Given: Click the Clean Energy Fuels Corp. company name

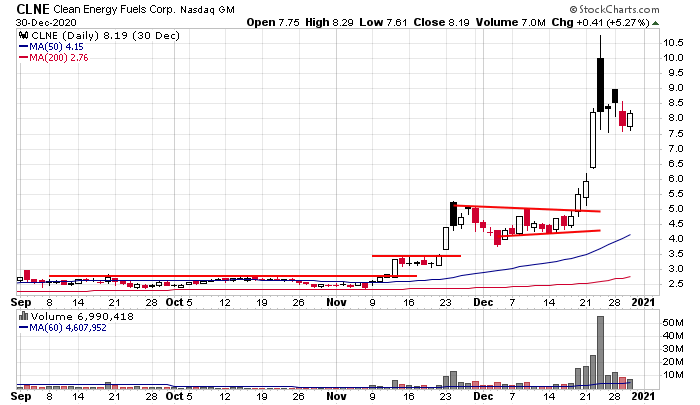Looking at the screenshot, I should point(114,9).
